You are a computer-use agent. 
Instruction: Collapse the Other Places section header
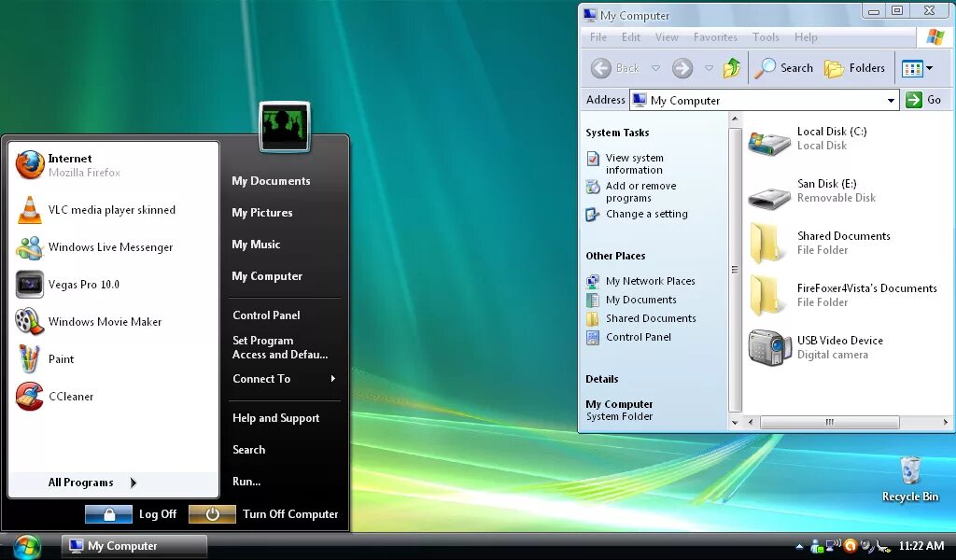(615, 256)
